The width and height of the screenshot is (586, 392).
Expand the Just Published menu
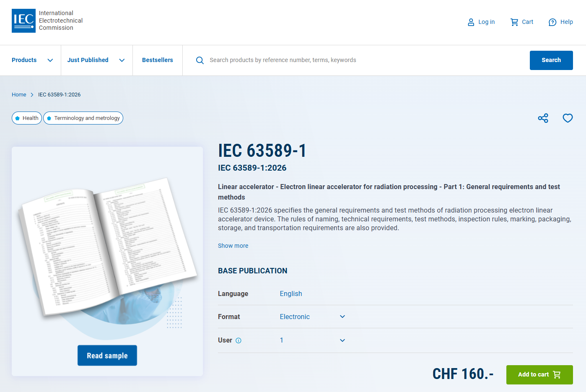(96, 60)
